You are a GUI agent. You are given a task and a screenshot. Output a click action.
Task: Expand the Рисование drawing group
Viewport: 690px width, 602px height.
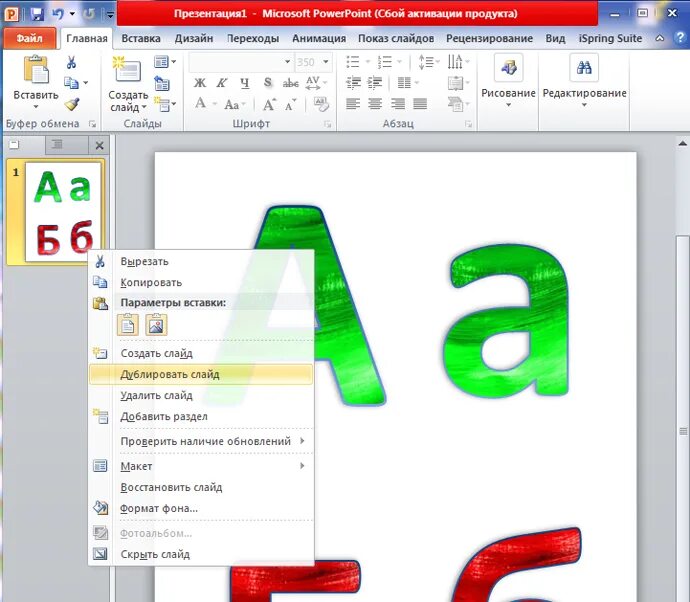pos(508,82)
